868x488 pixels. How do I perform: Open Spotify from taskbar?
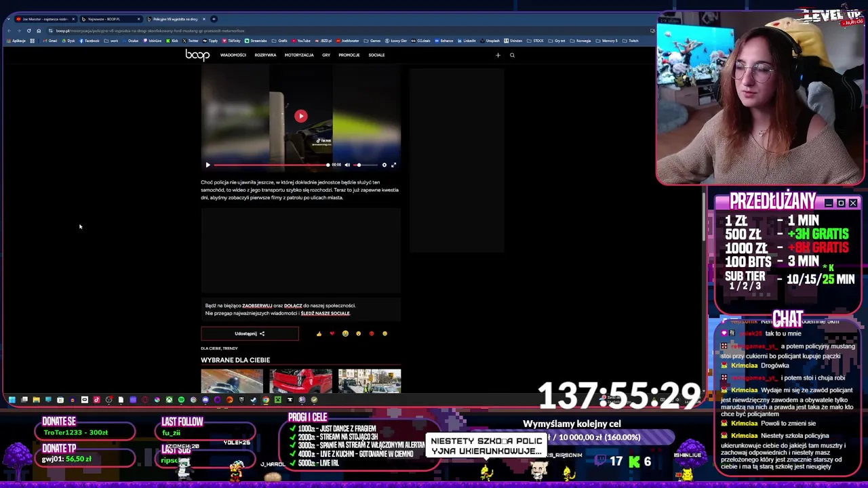[x=181, y=400]
